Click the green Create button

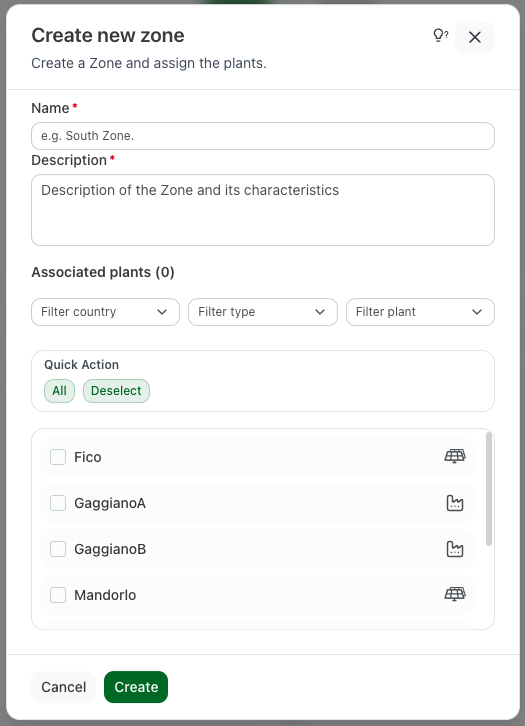pyautogui.click(x=136, y=687)
